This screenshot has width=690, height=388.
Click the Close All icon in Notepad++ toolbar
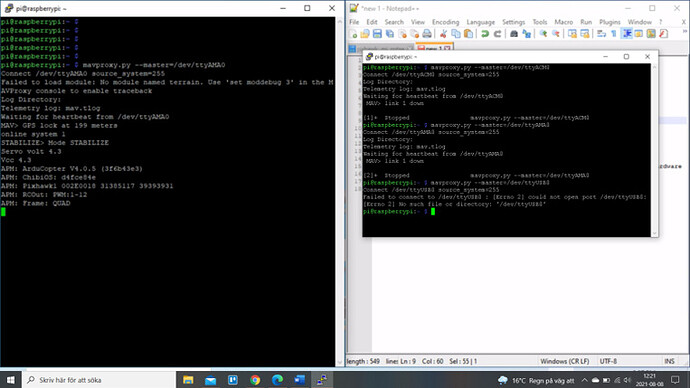point(414,34)
